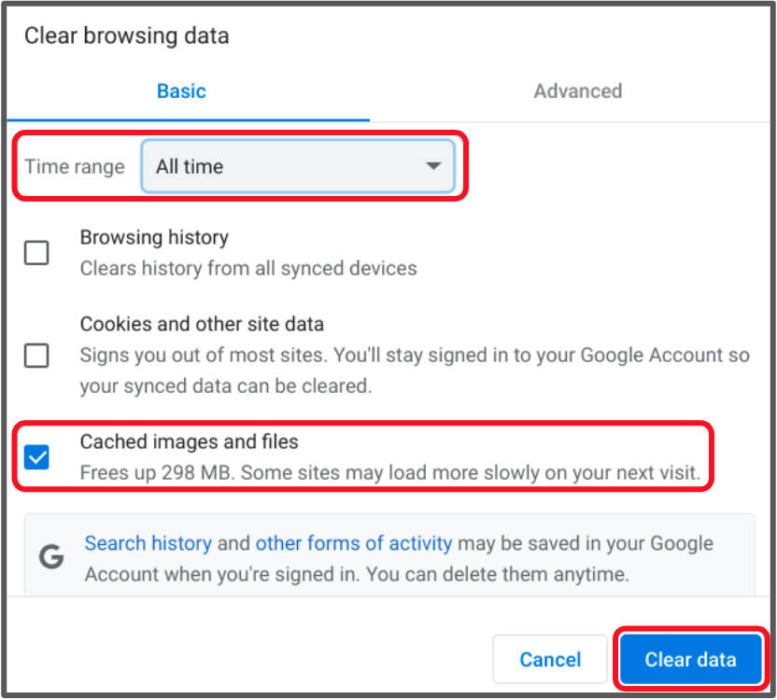Click the Time range dropdown arrow

tap(433, 166)
